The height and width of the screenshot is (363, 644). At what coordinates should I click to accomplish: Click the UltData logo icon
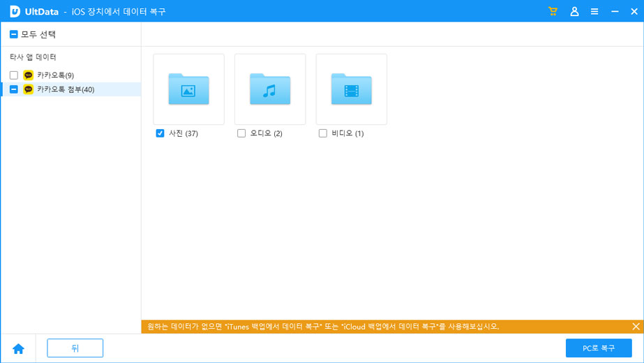tap(15, 11)
